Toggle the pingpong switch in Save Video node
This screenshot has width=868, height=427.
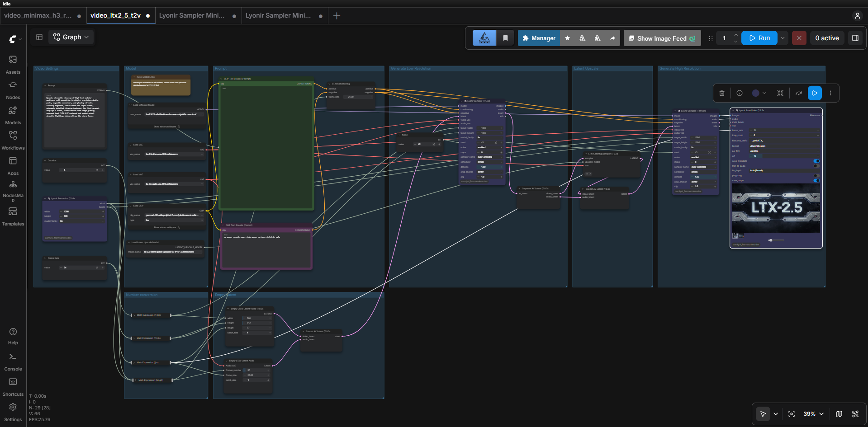(816, 175)
